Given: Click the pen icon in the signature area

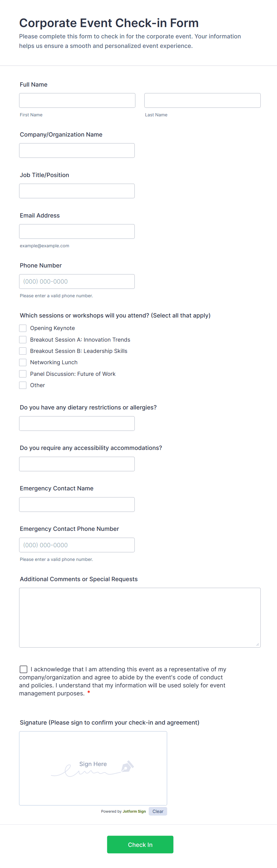Looking at the screenshot, I should 127,768.
